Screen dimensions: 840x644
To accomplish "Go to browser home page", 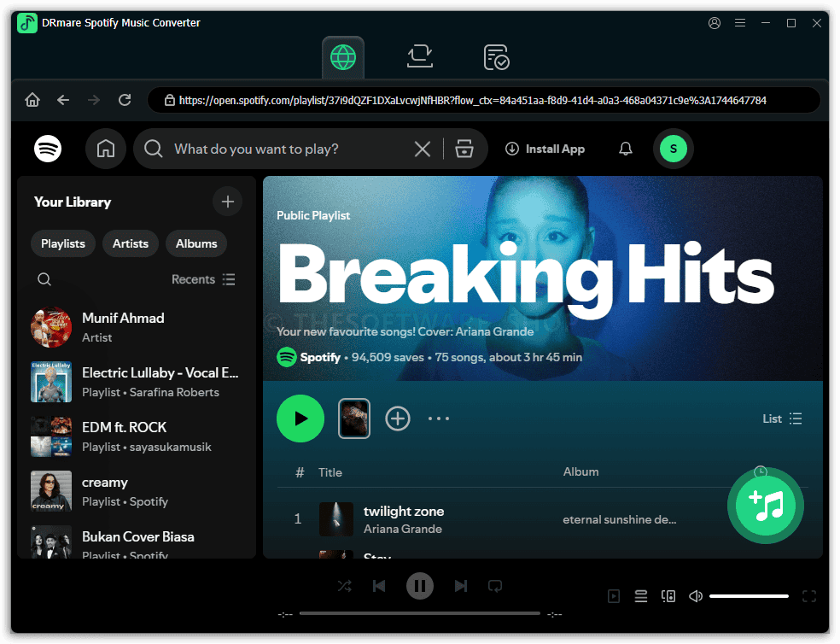I will click(x=32, y=100).
